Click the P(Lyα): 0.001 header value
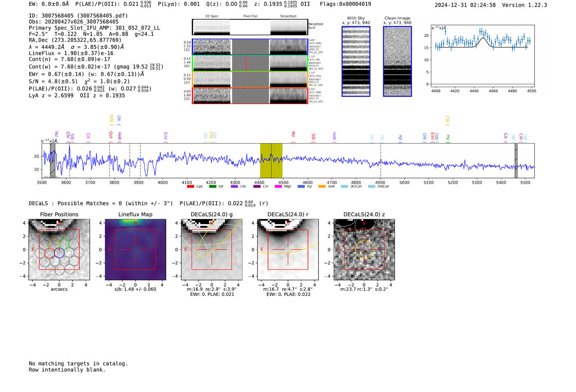Screen dimensions: 576x392 pos(179,4)
